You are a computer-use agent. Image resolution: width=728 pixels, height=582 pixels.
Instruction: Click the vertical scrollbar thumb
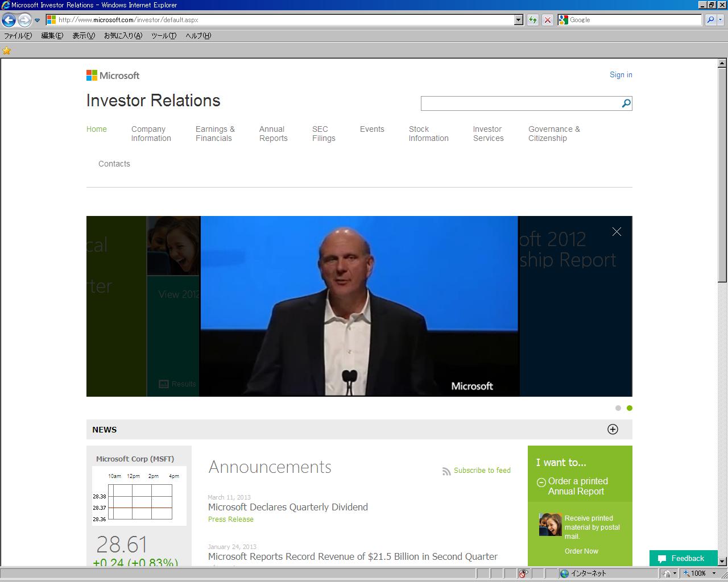pos(722,174)
